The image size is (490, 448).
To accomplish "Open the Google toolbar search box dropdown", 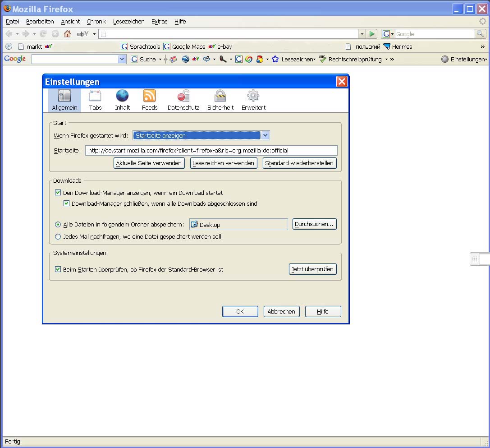I will [122, 59].
